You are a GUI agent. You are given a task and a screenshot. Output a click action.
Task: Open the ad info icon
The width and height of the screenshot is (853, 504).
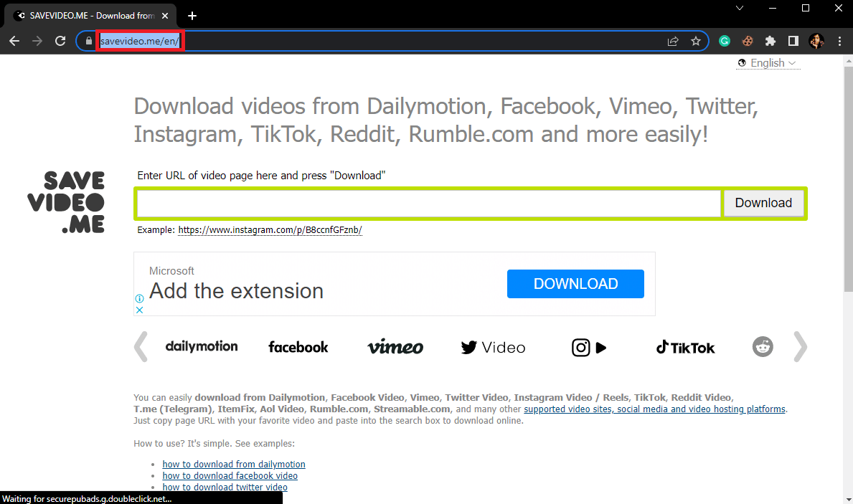[139, 298]
